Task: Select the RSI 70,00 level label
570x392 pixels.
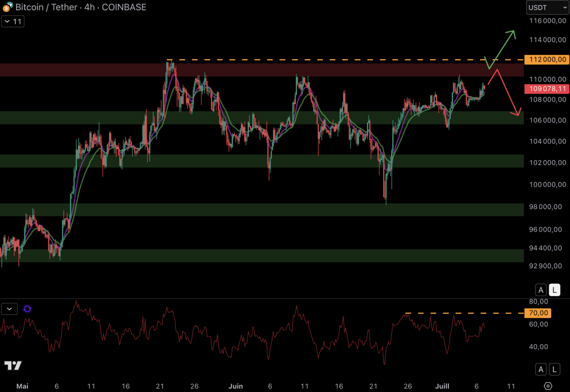Action: 538,313
